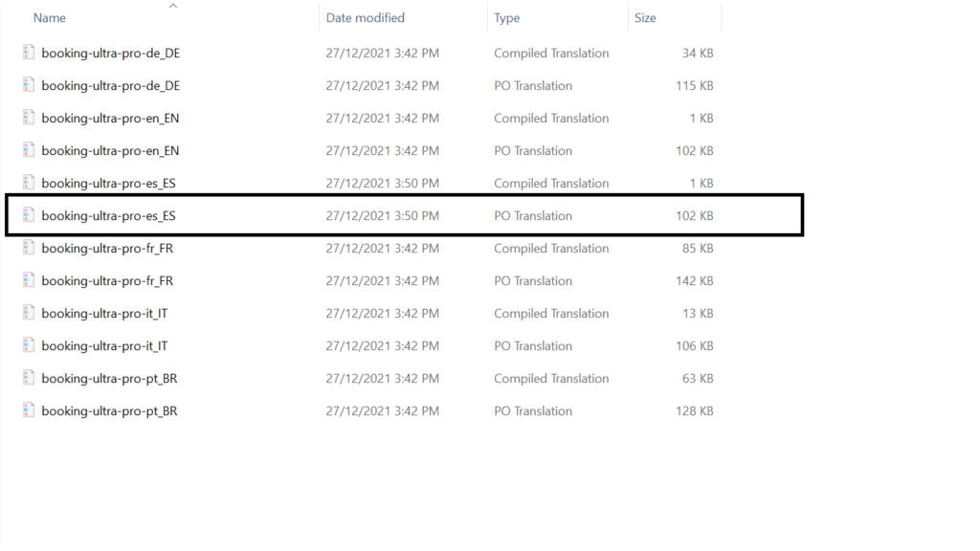Click the Compiled Translation type in the 85 KB row
Image resolution: width=980 pixels, height=551 pixels.
tap(551, 248)
